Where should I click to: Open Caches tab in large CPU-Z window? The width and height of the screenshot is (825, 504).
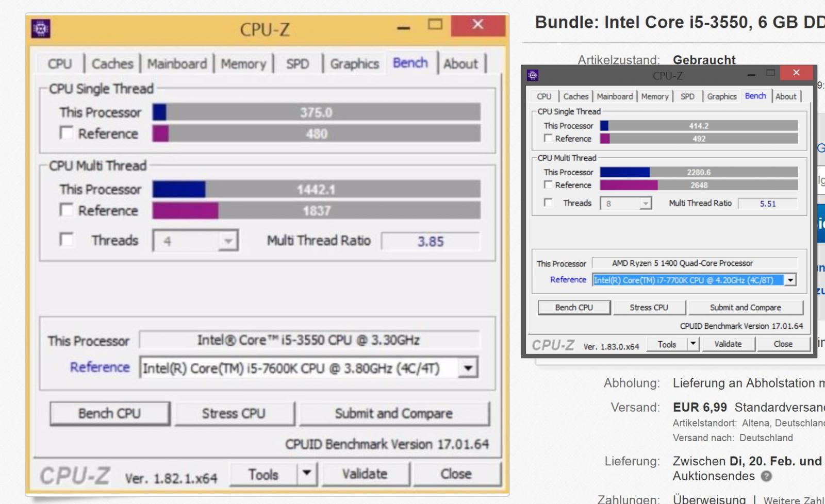click(112, 64)
